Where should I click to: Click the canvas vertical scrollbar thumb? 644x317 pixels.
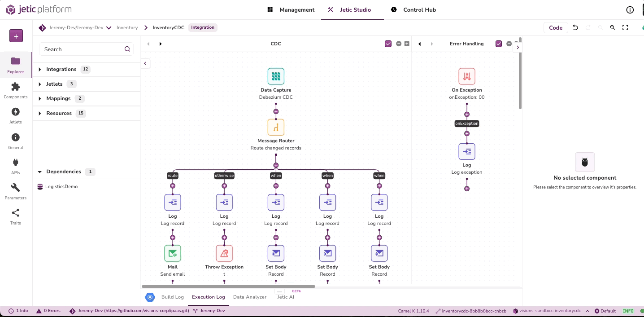coord(520,73)
